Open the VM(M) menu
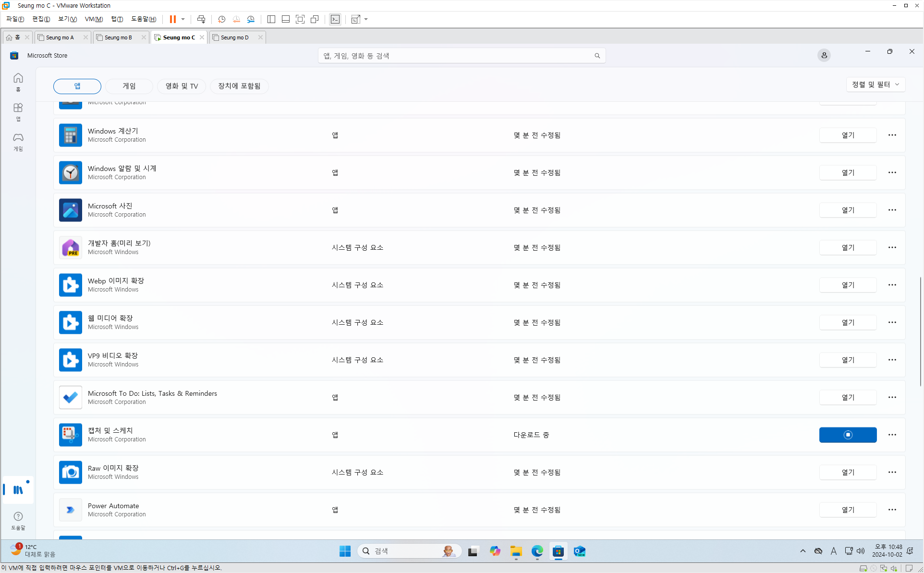Viewport: 924px width, 573px height. click(94, 19)
